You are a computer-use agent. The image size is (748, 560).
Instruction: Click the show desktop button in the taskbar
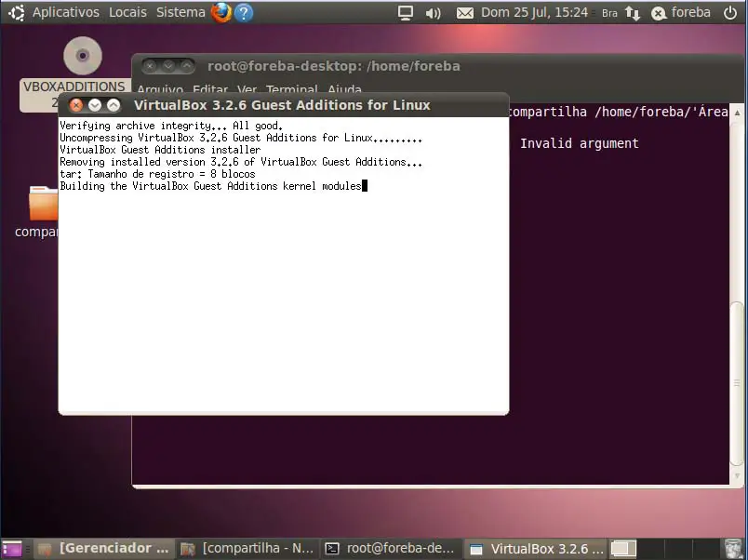coord(12,549)
